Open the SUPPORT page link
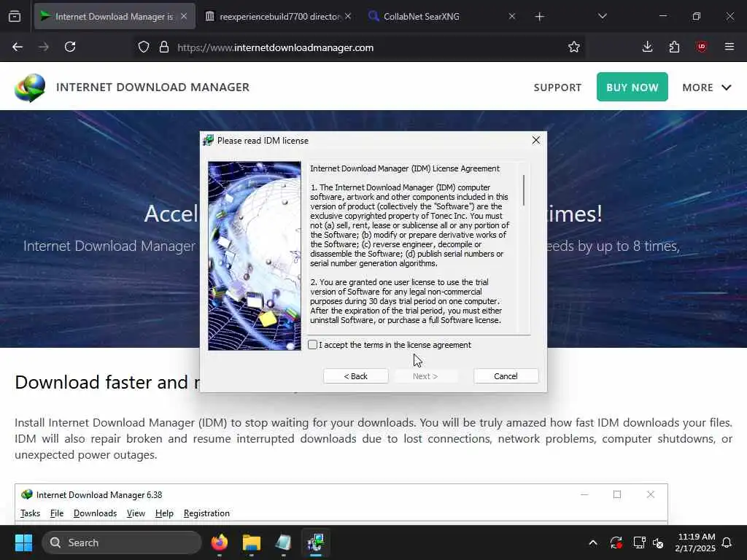The image size is (747, 560). click(557, 87)
